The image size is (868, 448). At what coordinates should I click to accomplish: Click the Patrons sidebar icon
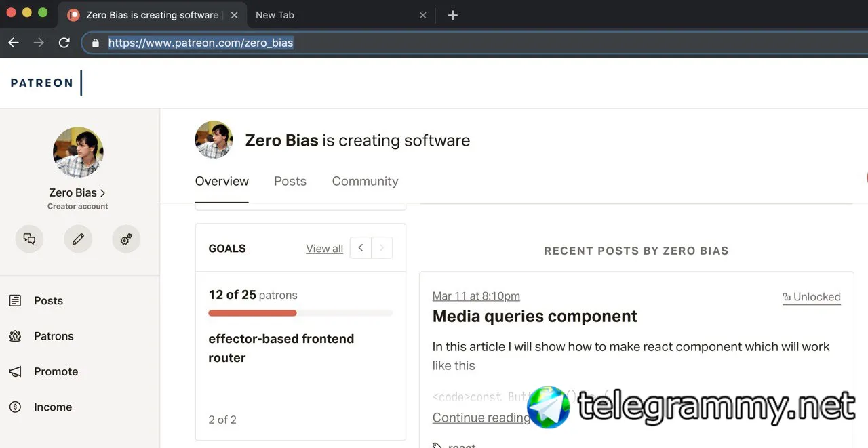coord(15,336)
